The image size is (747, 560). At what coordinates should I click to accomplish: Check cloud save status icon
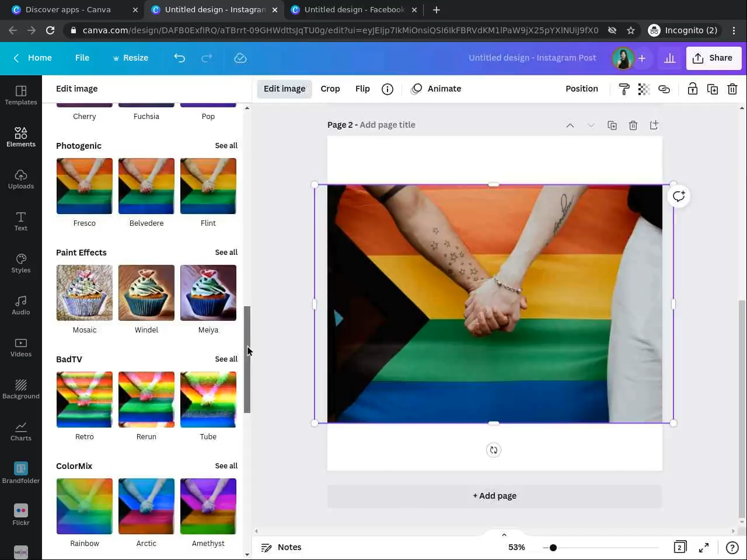[240, 58]
